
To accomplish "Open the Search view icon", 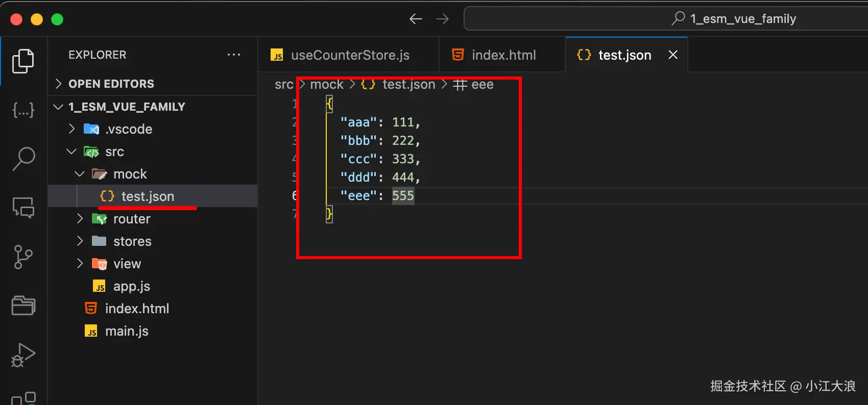I will click(x=23, y=159).
